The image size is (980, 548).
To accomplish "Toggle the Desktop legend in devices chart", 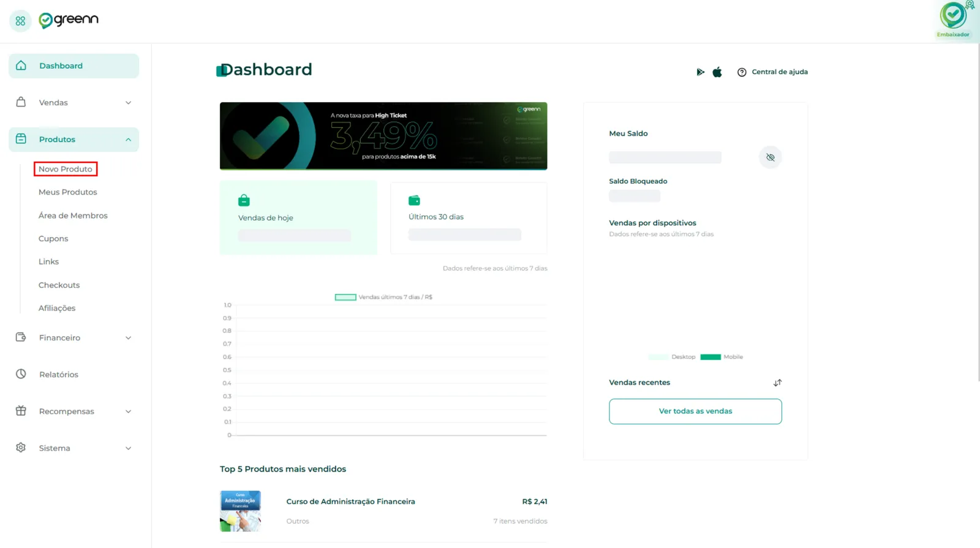I will [672, 357].
